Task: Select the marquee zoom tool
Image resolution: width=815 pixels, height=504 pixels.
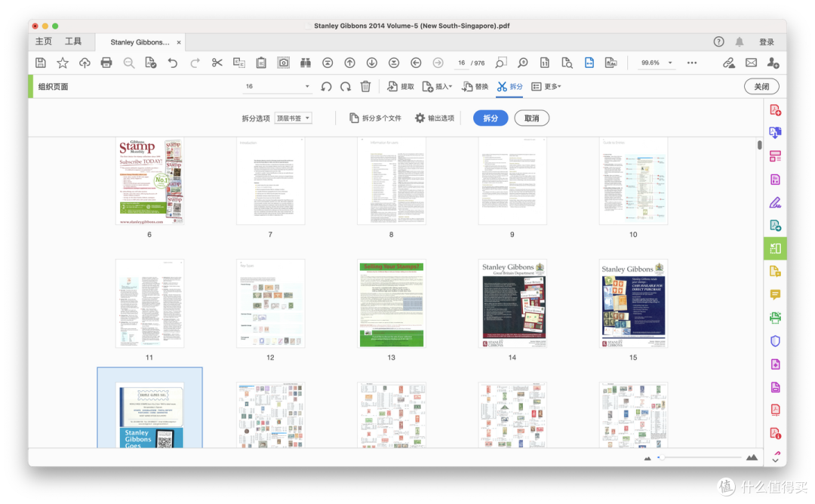Action: (x=500, y=63)
